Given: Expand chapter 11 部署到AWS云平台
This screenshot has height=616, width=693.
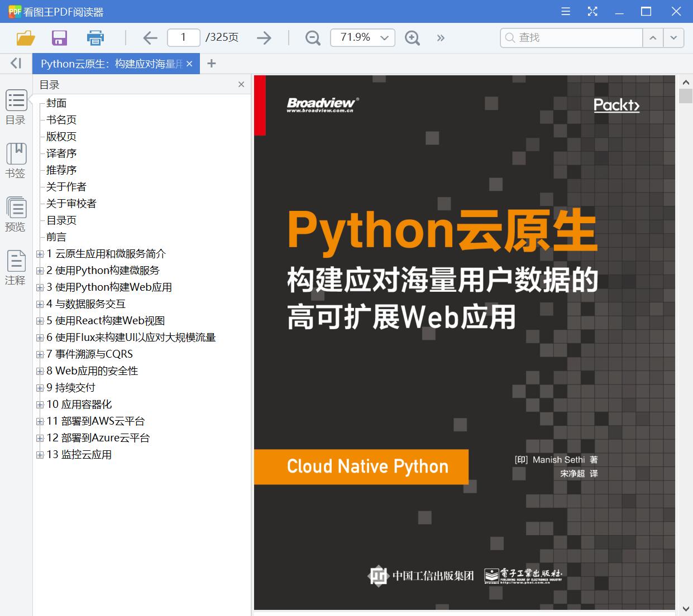Looking at the screenshot, I should coord(40,421).
